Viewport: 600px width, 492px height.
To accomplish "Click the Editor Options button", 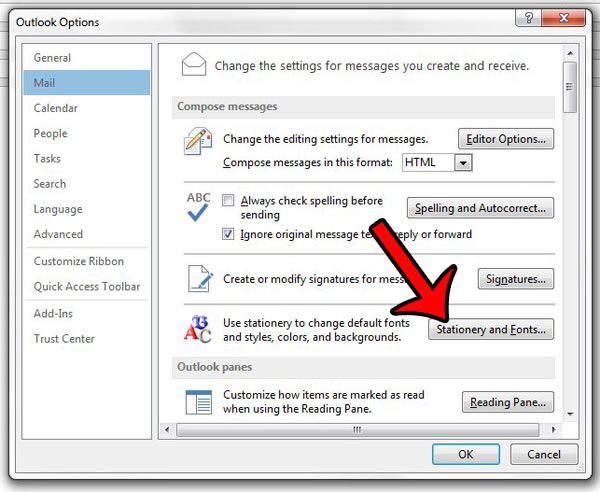I will coord(506,139).
